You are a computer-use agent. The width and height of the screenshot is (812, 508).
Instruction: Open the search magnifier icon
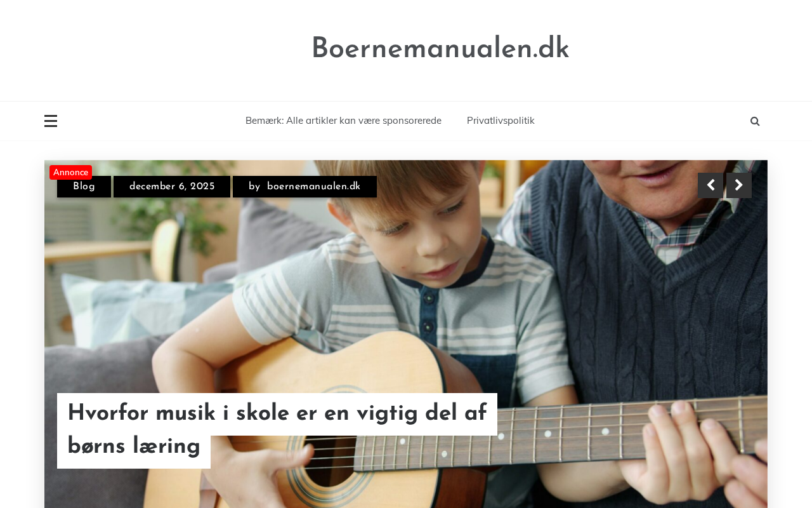click(755, 121)
